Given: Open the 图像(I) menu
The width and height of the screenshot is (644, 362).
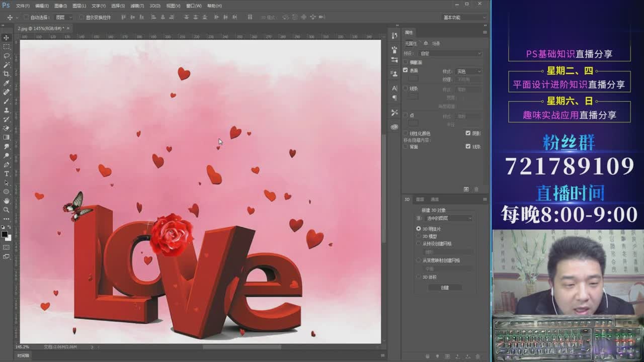Looking at the screenshot, I should coord(60,6).
